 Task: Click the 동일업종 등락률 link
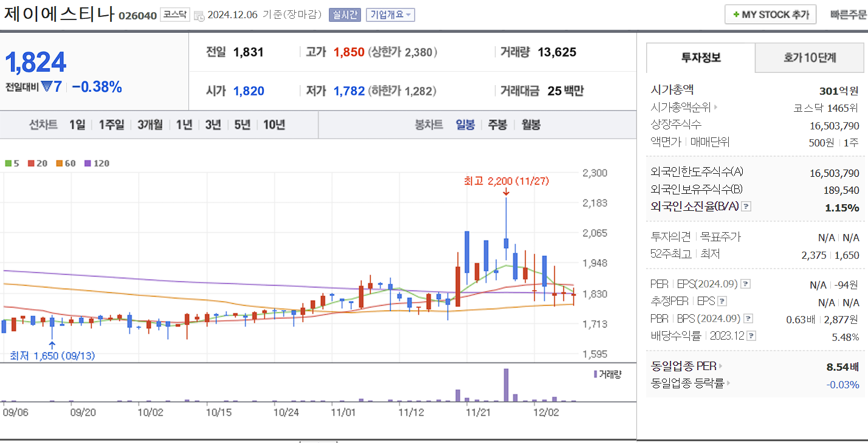(x=687, y=383)
